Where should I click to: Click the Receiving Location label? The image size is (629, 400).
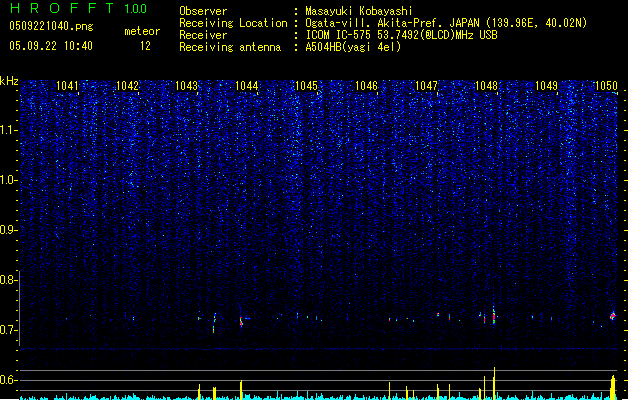233,23
